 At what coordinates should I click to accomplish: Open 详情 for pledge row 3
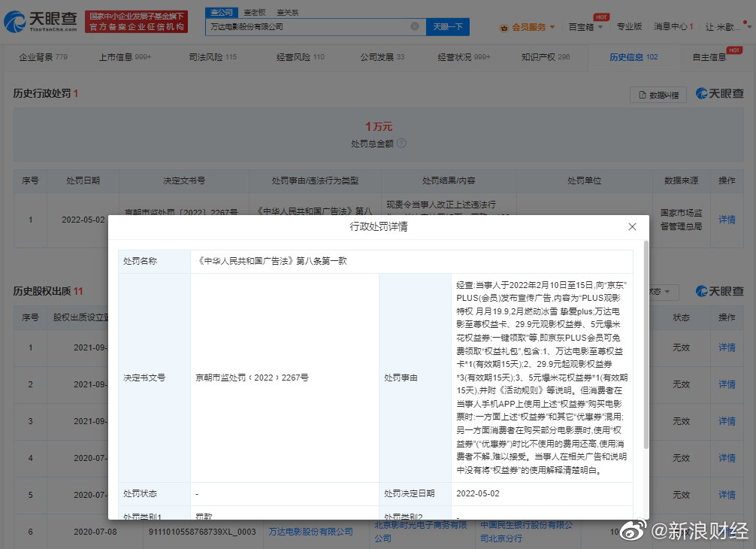727,421
